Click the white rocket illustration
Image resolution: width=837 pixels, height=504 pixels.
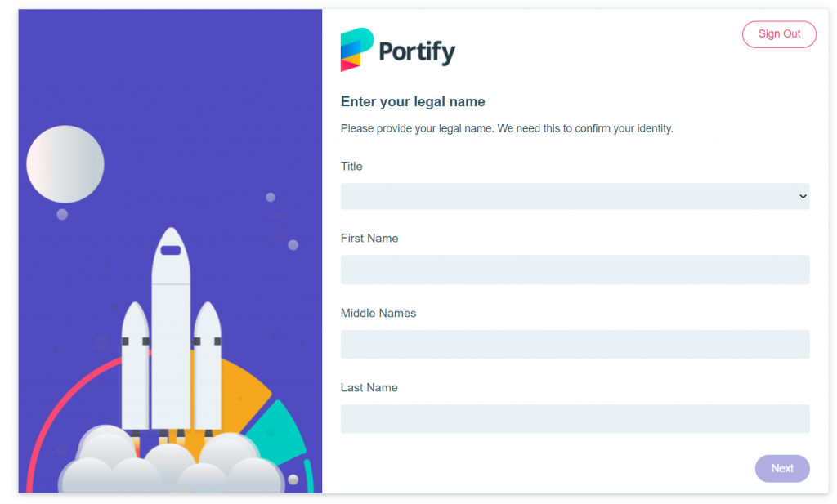coord(171,331)
